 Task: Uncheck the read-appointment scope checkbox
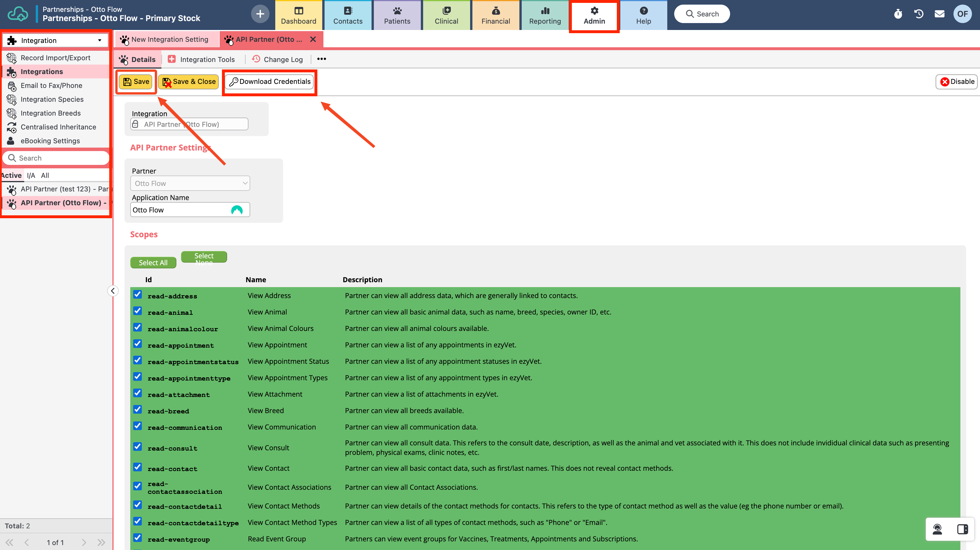[137, 344]
